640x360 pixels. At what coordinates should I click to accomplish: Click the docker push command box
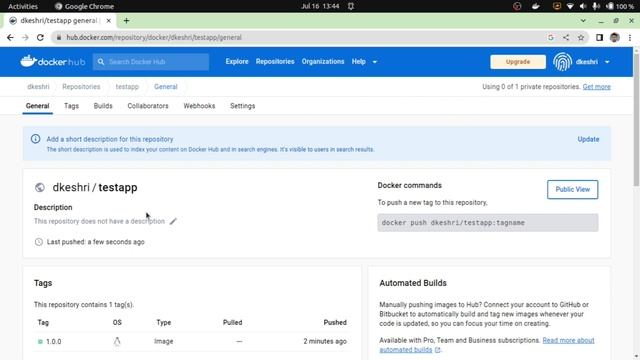pyautogui.click(x=488, y=223)
